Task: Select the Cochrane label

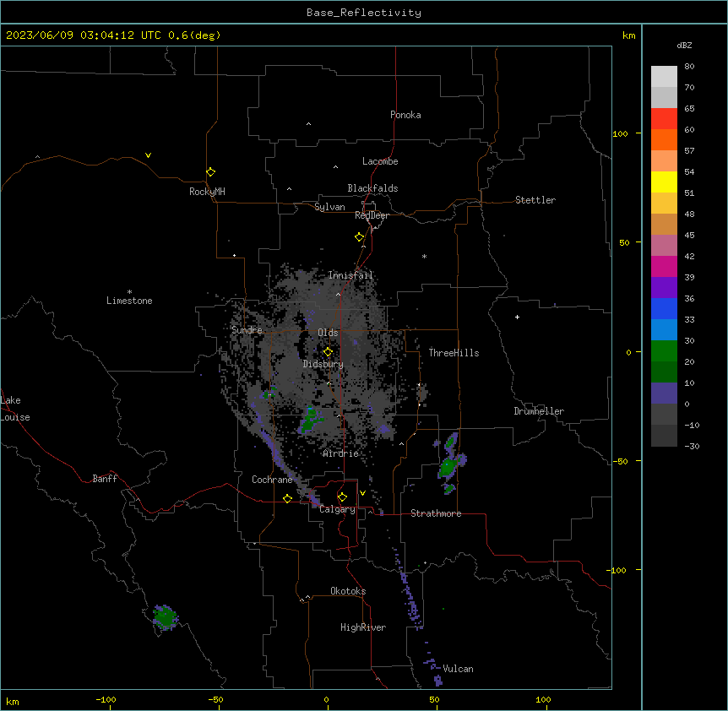Action: [272, 480]
